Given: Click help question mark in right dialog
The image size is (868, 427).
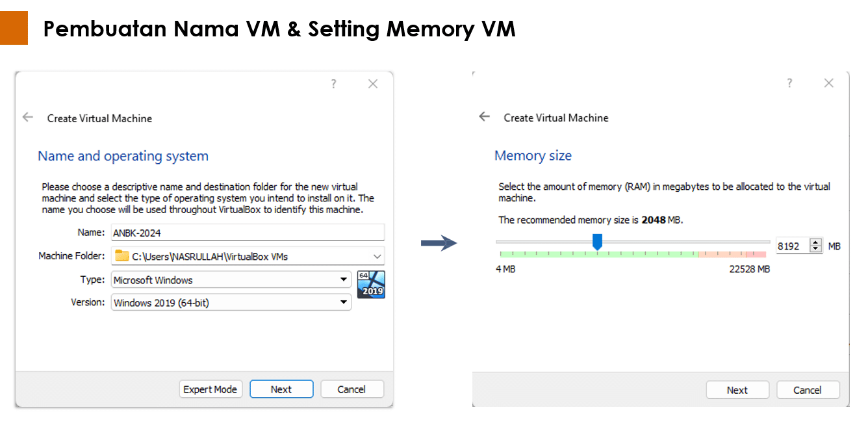Looking at the screenshot, I should tap(789, 83).
